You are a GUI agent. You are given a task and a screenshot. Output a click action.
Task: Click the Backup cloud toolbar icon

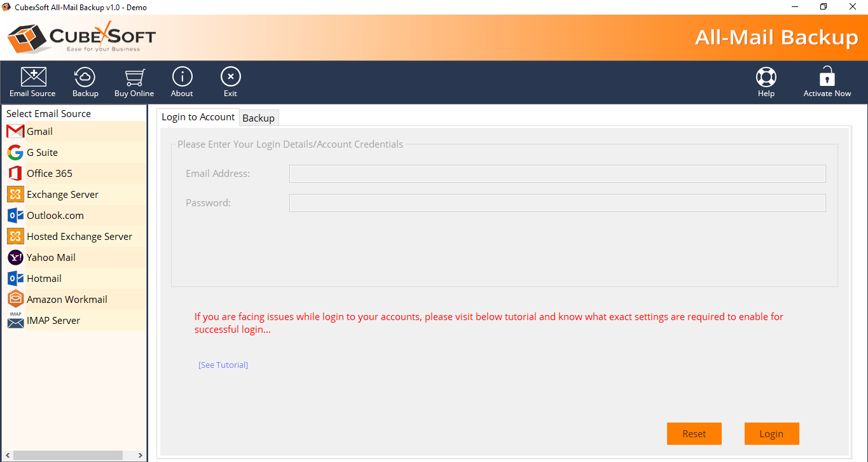(x=85, y=77)
